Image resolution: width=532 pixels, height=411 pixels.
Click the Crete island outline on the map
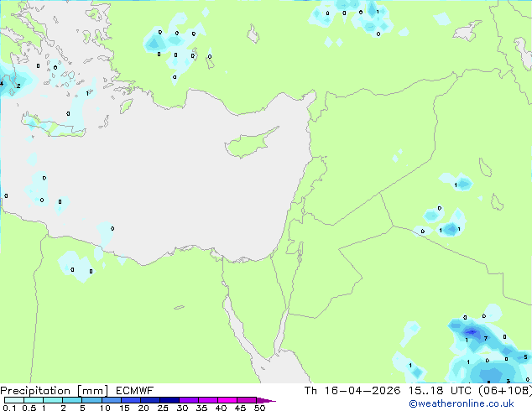click(54, 127)
